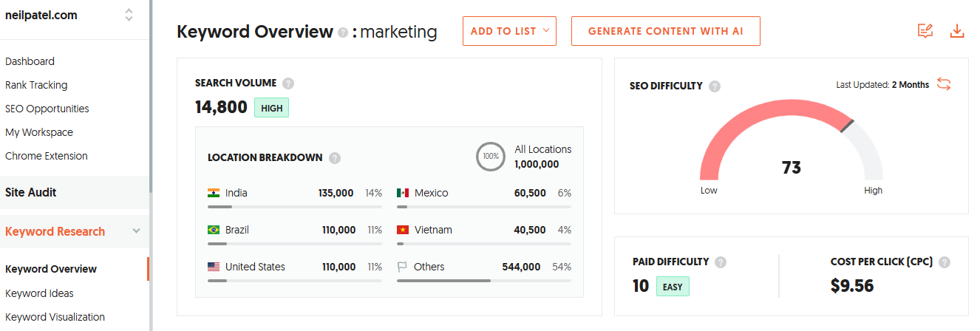Click help icon beside Keyword Overview title
Screen dimensions: 980x331
[x=343, y=33]
